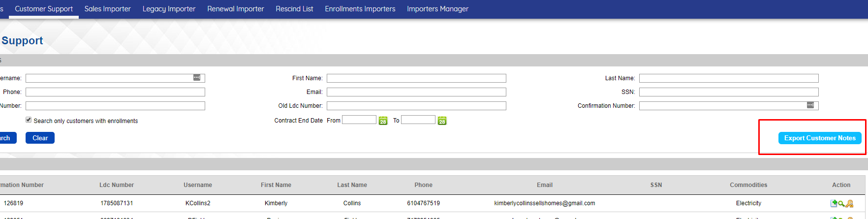Click the Action column header

point(841,185)
